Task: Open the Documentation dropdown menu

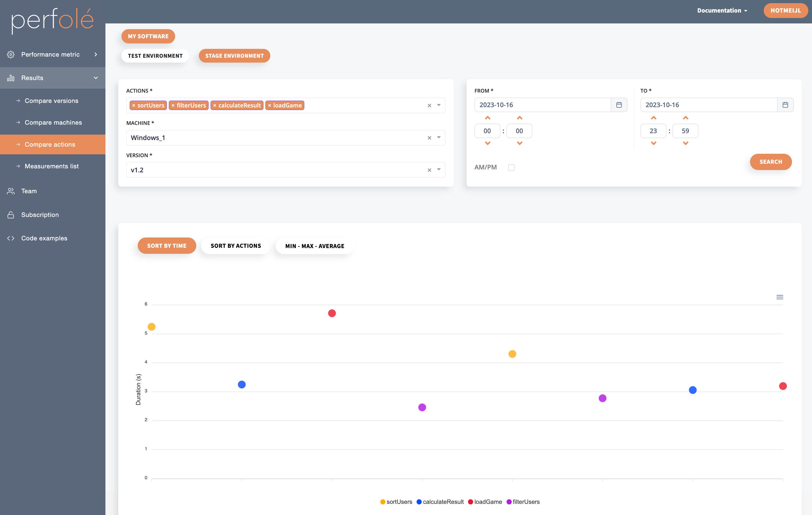Action: (722, 11)
